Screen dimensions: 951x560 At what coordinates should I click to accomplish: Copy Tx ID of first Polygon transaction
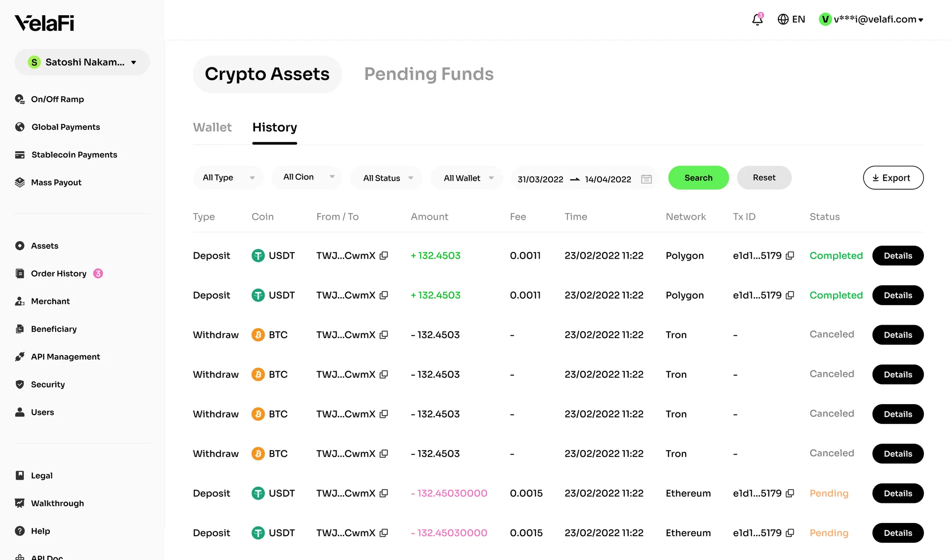pos(790,256)
